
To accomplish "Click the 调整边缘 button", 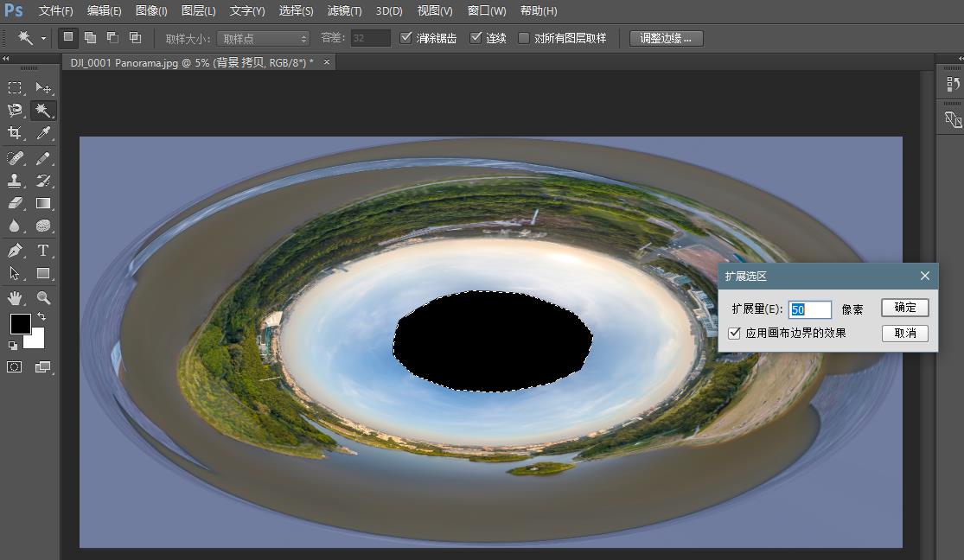I will 666,38.
